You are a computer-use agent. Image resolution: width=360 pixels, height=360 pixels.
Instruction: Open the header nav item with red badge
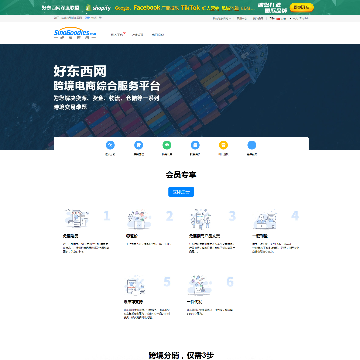pyautogui.click(x=118, y=34)
